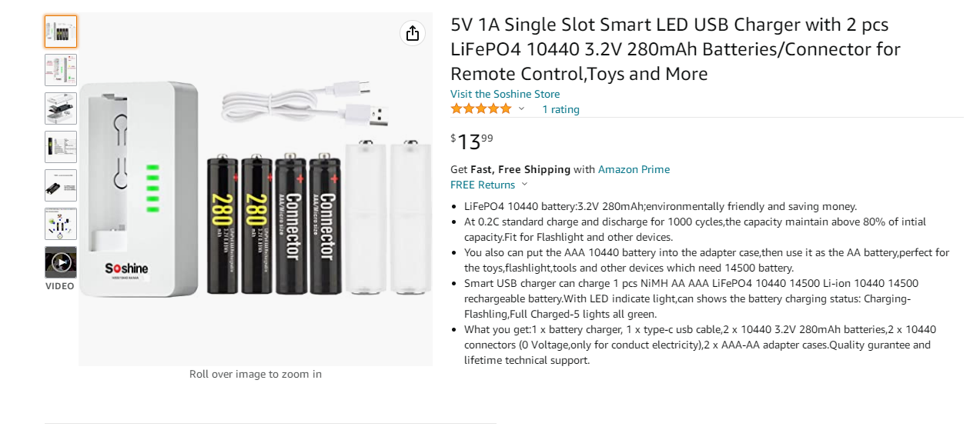Select the second product image thumbnail

tap(61, 70)
